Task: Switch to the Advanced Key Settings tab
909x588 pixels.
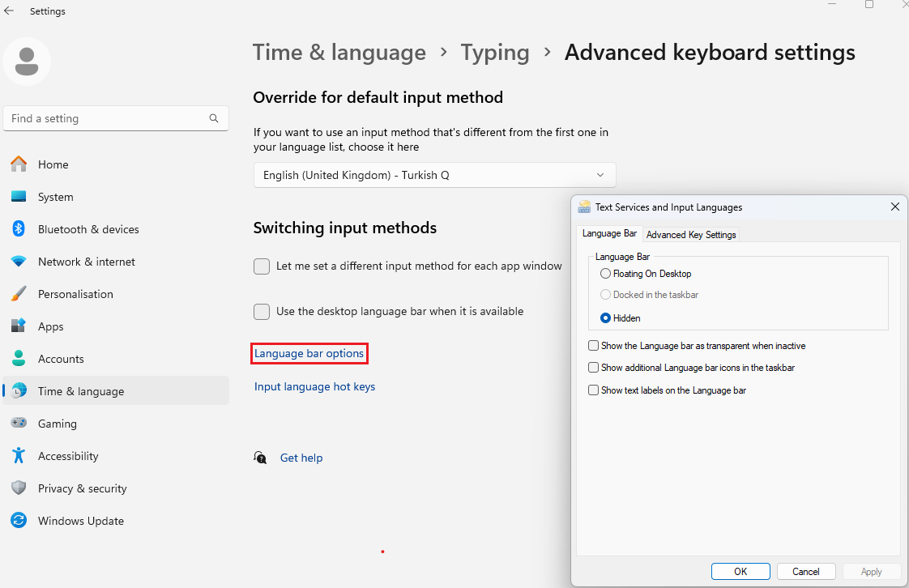Action: 691,235
